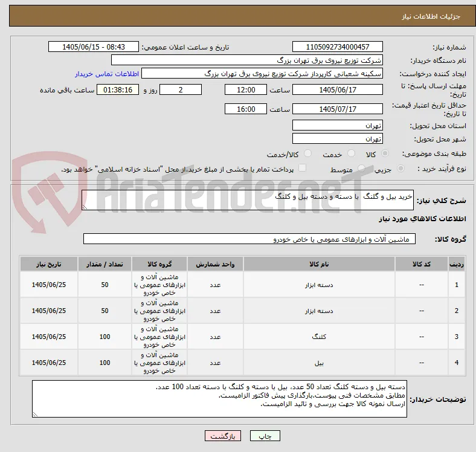Image resolution: width=476 pixels, height=452 pixels.
Task: Click quantity 50 in row 2
Action: point(105,311)
